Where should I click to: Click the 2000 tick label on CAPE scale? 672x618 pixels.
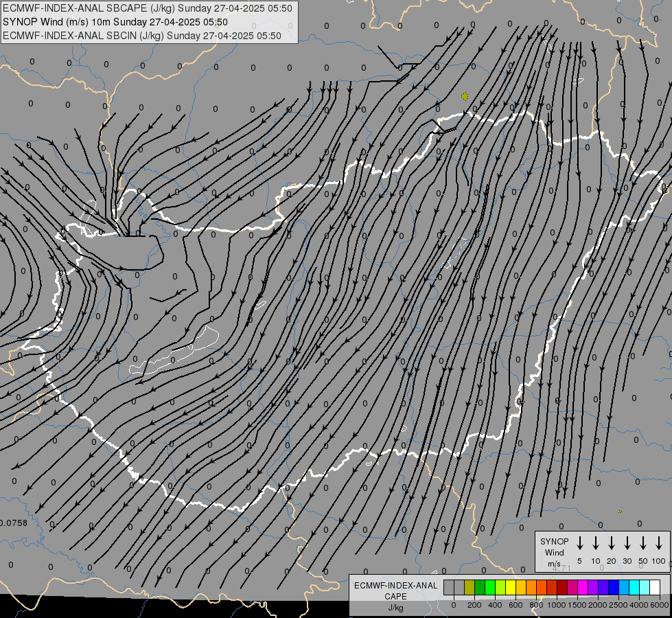click(x=598, y=605)
